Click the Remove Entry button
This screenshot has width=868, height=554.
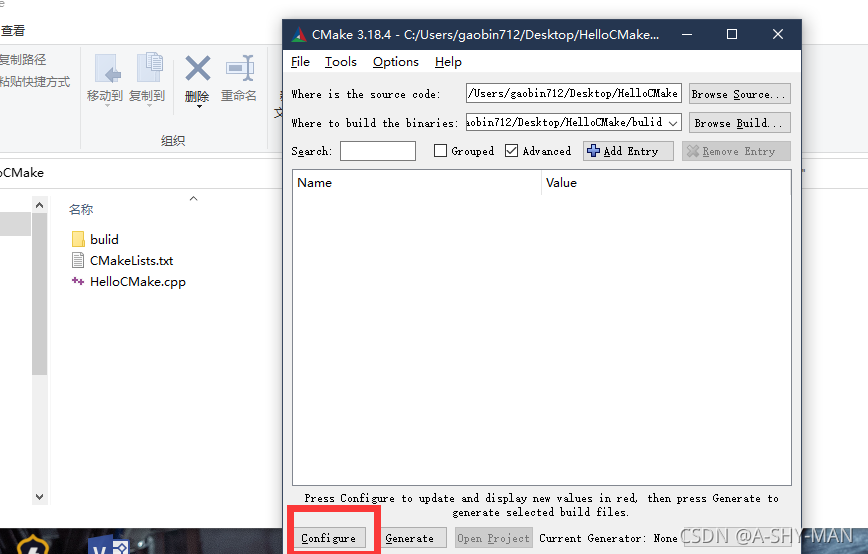coord(736,151)
